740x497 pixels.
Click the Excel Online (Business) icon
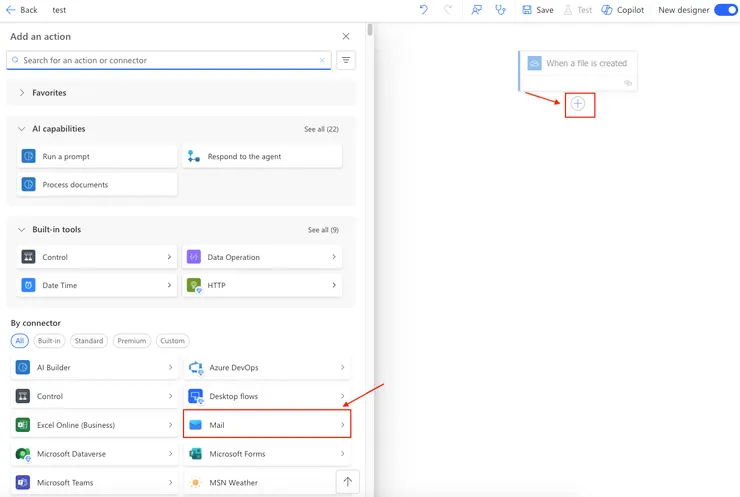(x=23, y=425)
